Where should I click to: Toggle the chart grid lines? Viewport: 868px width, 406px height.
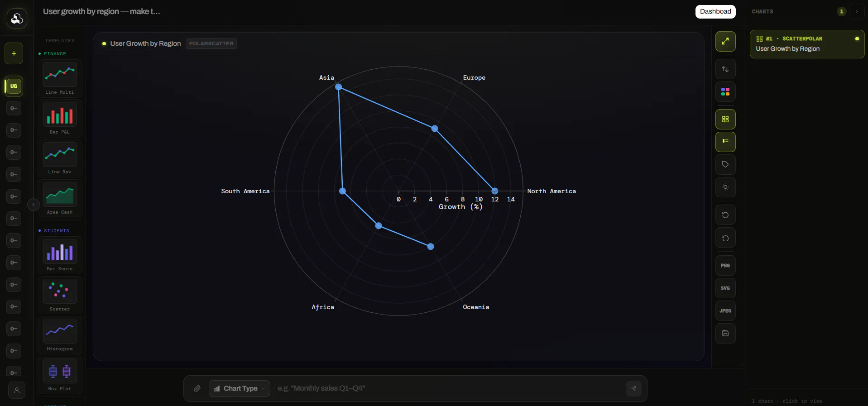(725, 119)
